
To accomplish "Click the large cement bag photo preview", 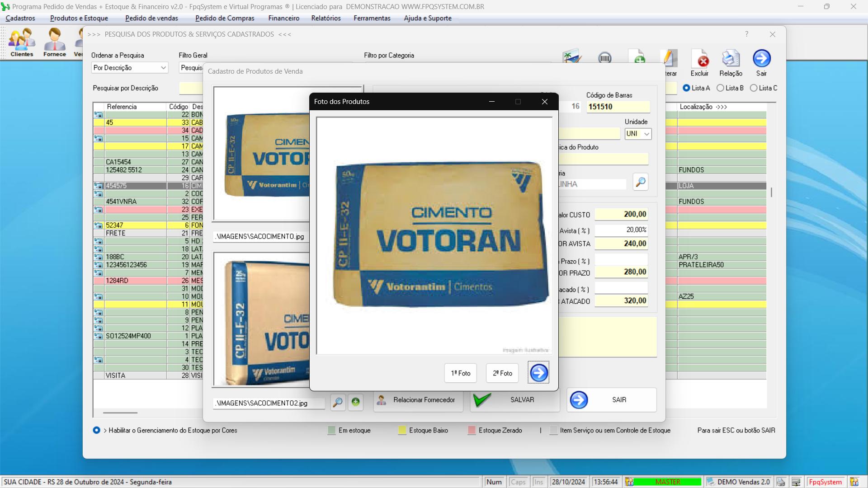I will pos(434,235).
